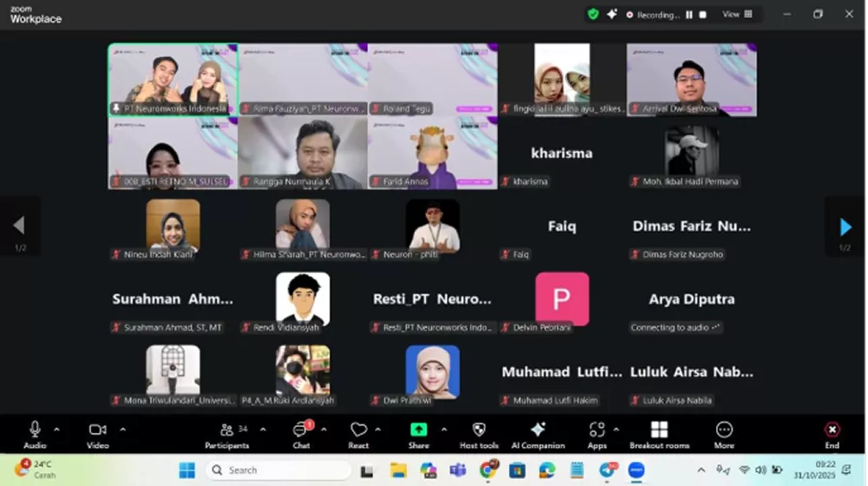Click the Windows taskbar Search box

(279, 470)
